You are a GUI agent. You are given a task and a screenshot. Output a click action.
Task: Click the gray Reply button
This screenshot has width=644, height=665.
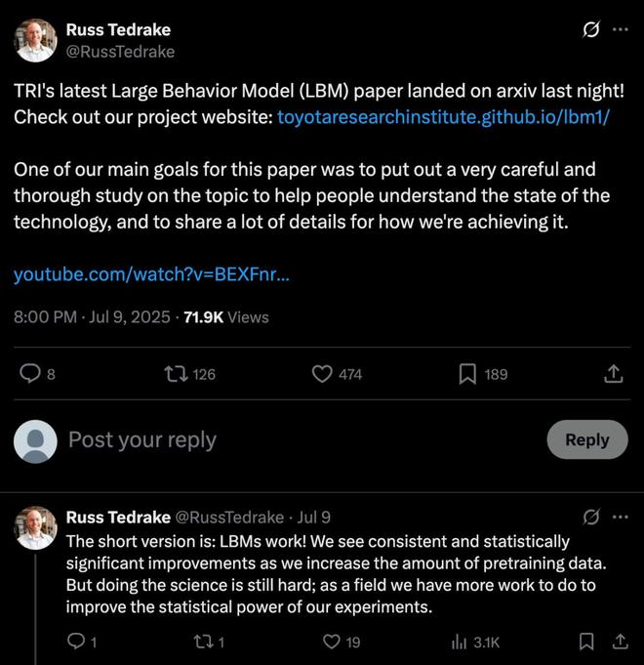(586, 439)
